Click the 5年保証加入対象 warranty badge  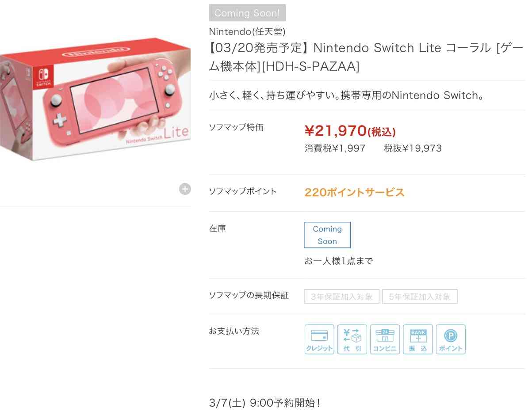pyautogui.click(x=420, y=297)
